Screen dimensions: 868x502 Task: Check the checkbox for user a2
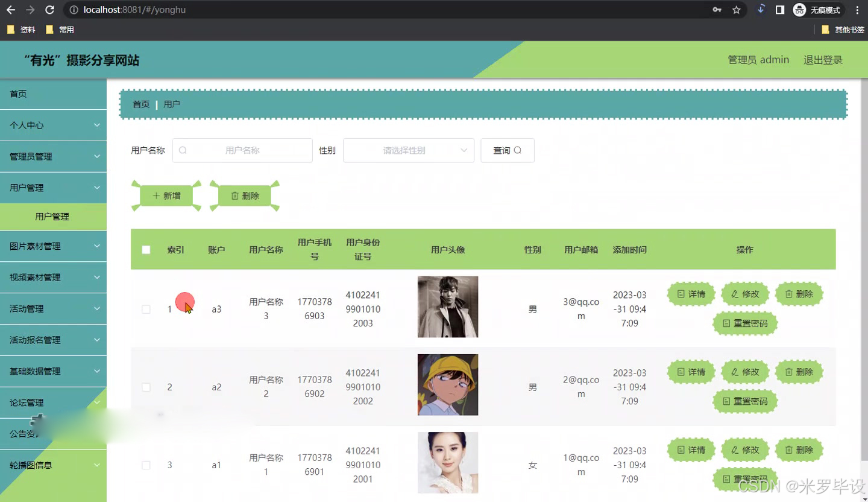click(x=146, y=387)
